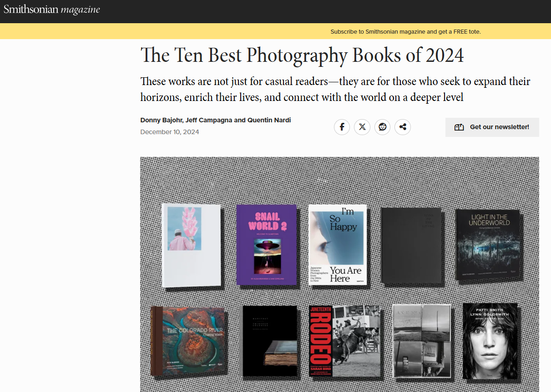Image resolution: width=551 pixels, height=392 pixels.
Task: Click the four-panel landscape photos book cover
Action: (421, 341)
